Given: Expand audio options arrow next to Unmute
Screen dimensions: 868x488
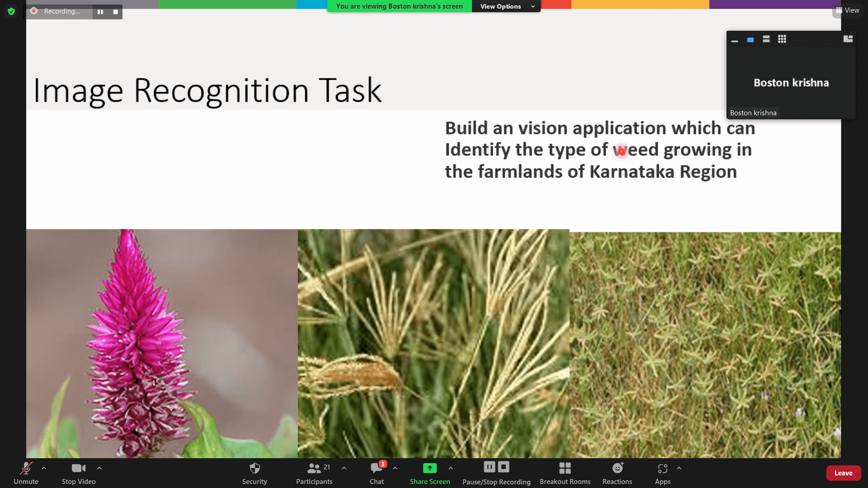Looking at the screenshot, I should point(44,469).
